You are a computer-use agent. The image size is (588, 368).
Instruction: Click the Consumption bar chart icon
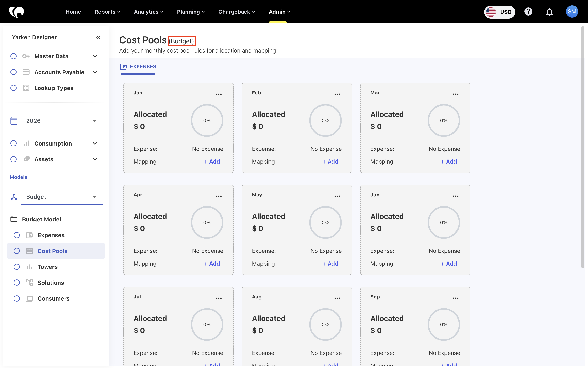[x=26, y=143]
